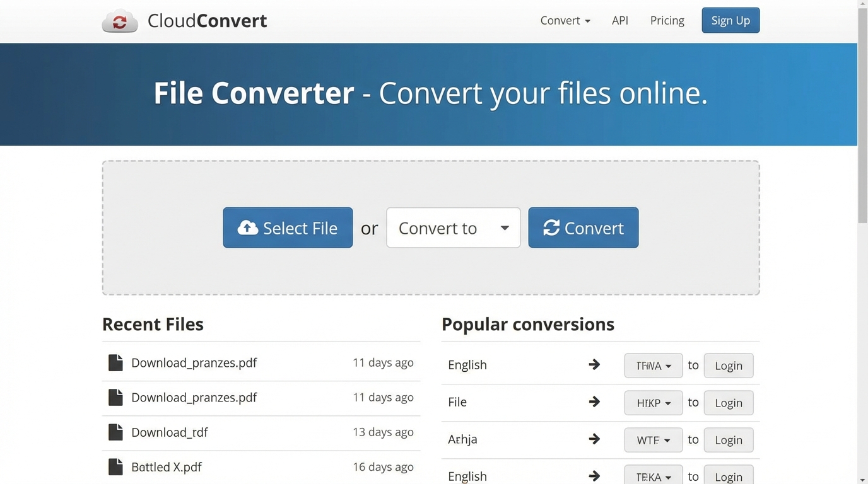Viewport: 868px width, 484px height.
Task: Click the refresh icon inside the Convert button
Action: point(551,228)
